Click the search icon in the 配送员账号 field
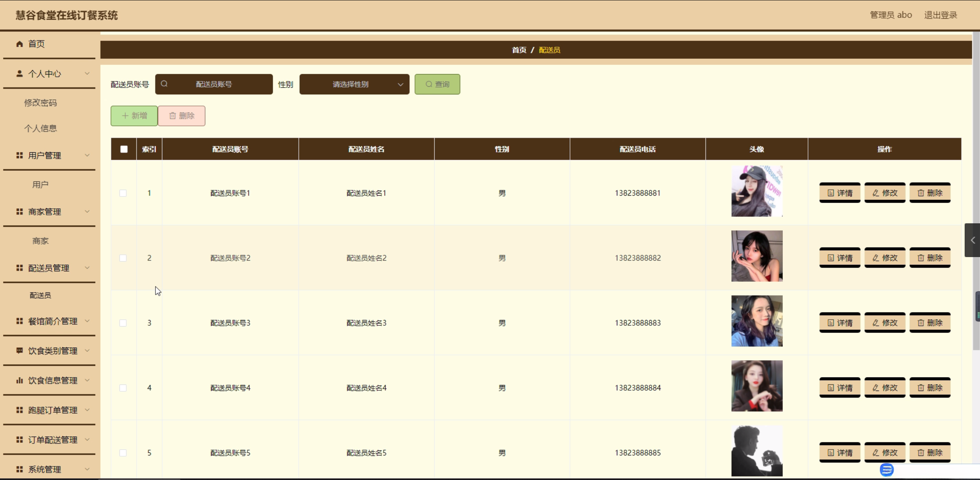This screenshot has height=480, width=980. click(x=164, y=84)
